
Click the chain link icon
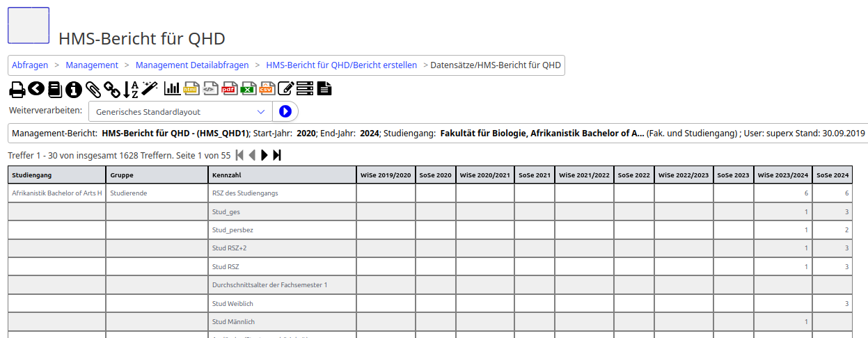[112, 89]
